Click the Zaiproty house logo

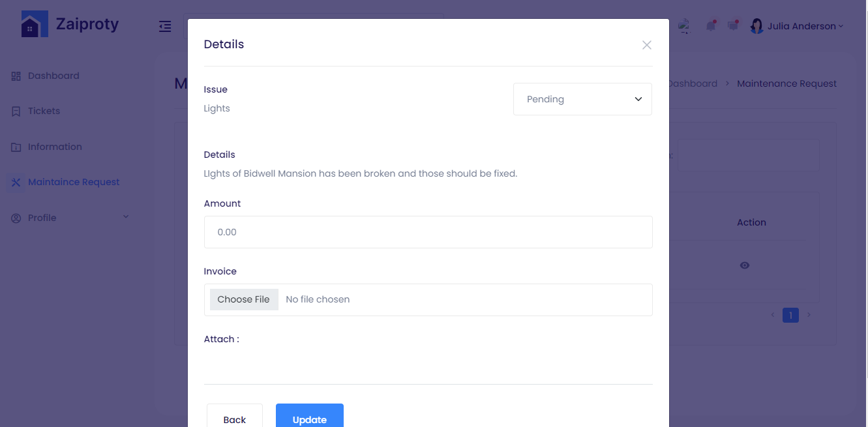coord(35,25)
